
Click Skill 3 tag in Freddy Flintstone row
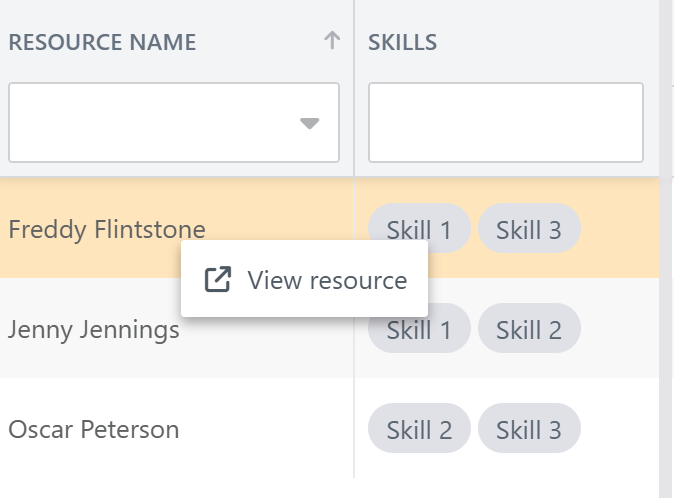[x=529, y=229]
